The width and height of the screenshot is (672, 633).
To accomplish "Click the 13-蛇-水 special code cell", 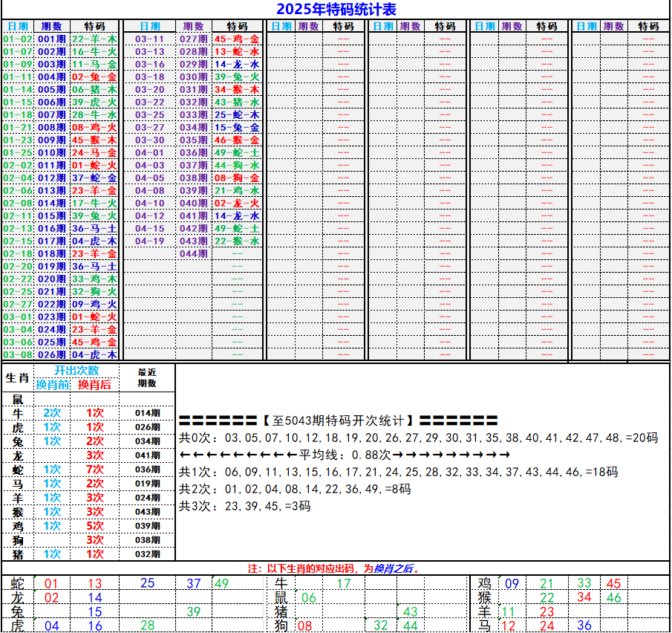I will coord(237,51).
